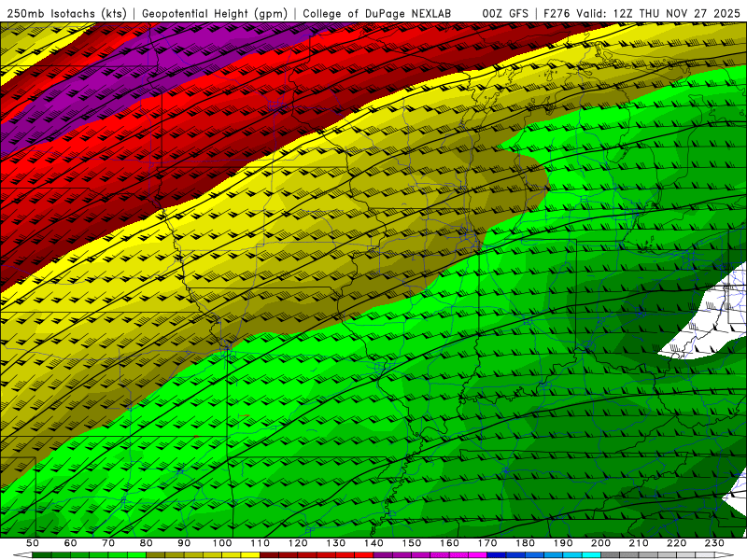Select the 60 knot scale label

70,543
